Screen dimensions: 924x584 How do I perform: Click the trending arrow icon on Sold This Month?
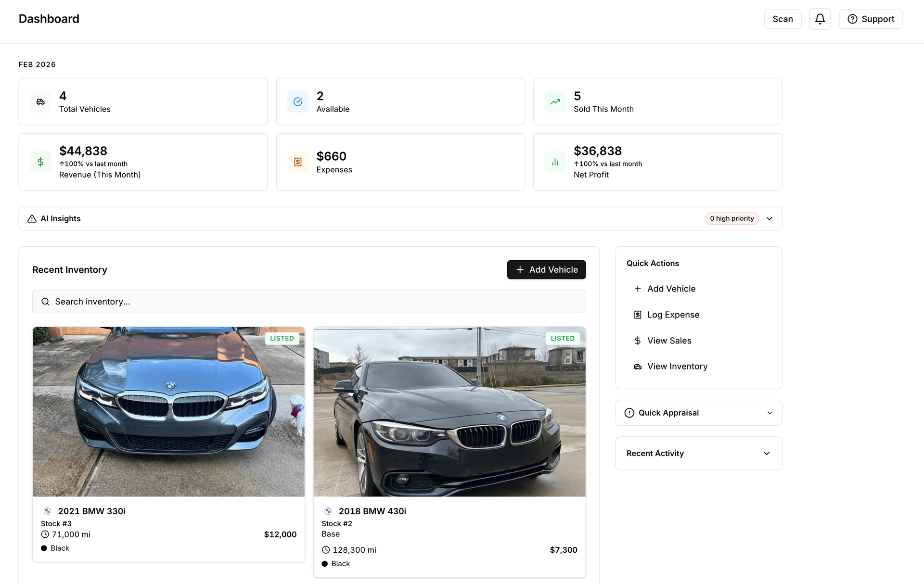point(555,102)
